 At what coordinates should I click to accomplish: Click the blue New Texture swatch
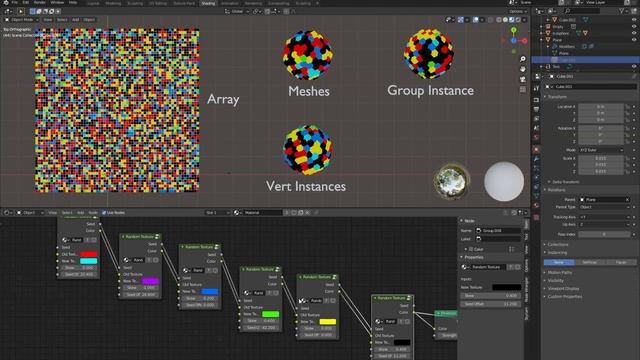(x=210, y=291)
